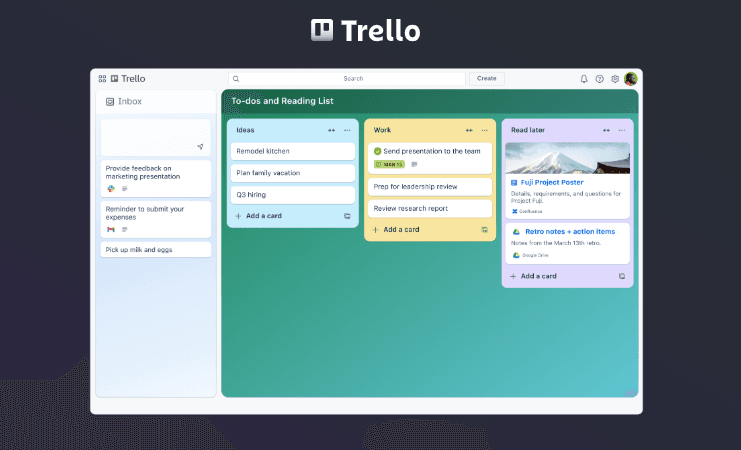Click the Read later list title
This screenshot has height=450, width=741.
pyautogui.click(x=528, y=130)
